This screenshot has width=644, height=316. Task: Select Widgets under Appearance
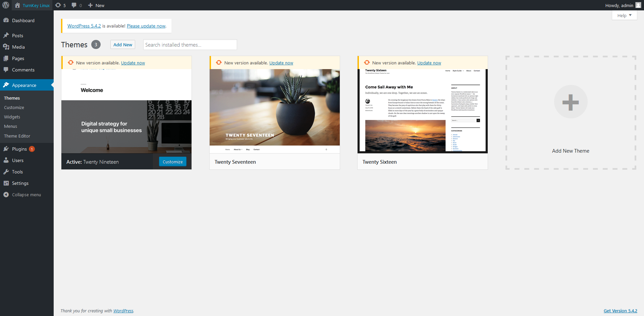point(12,117)
